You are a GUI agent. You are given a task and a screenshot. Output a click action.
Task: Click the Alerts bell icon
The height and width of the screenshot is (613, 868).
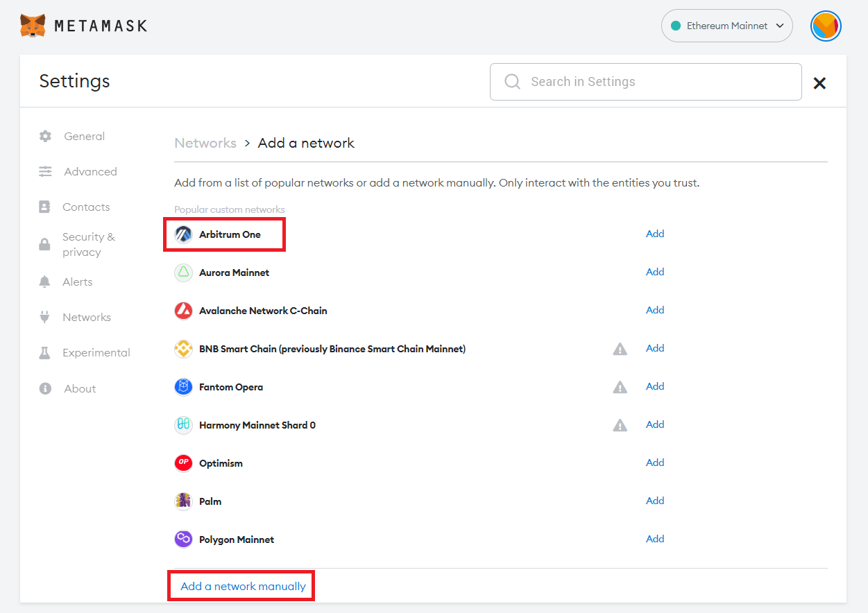point(45,282)
